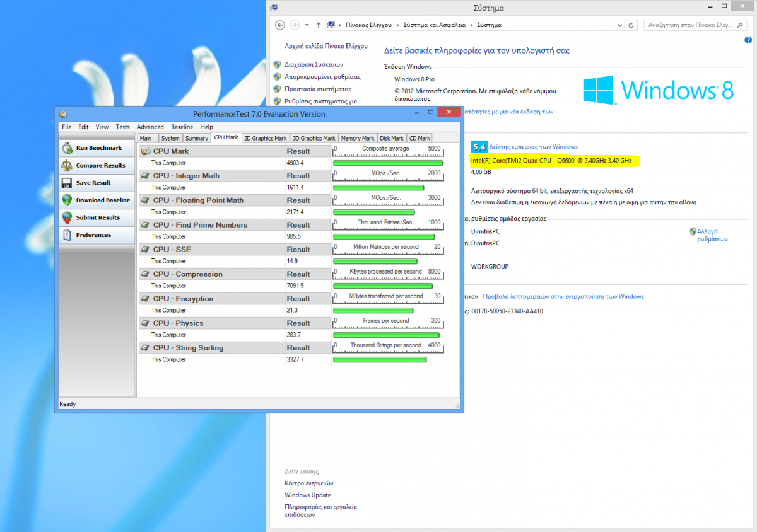Switch to the System tab
757x532 pixels.
[170, 138]
